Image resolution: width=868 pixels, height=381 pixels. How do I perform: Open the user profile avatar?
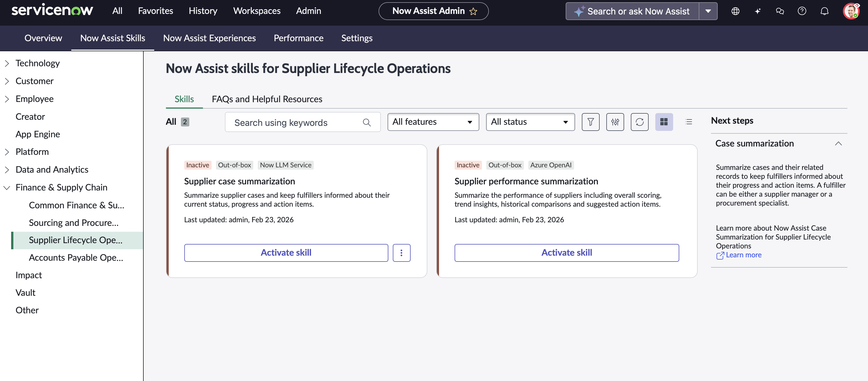851,11
